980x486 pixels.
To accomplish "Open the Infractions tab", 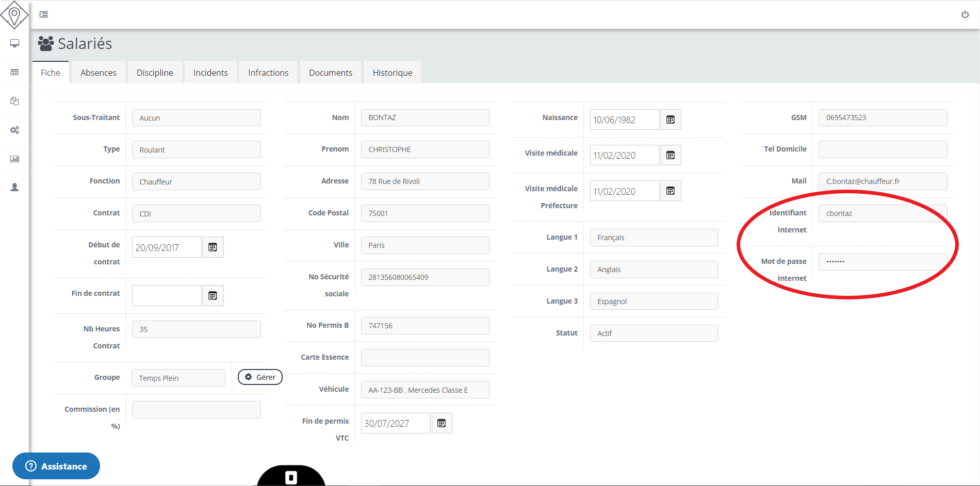I will (x=268, y=73).
